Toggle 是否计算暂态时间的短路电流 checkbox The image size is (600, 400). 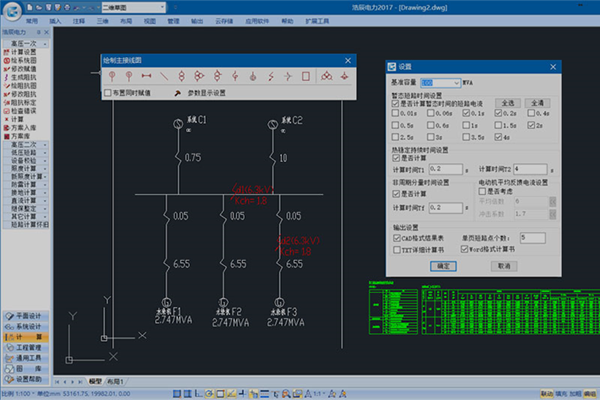[396, 104]
